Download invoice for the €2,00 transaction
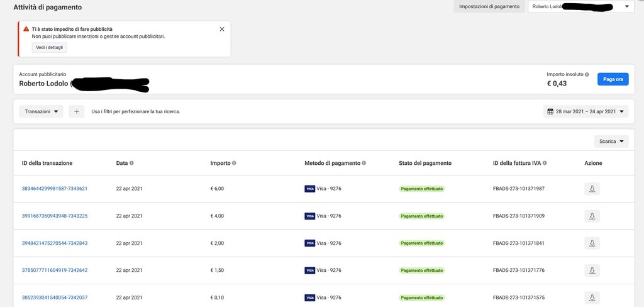The height and width of the screenshot is (307, 644). 591,243
